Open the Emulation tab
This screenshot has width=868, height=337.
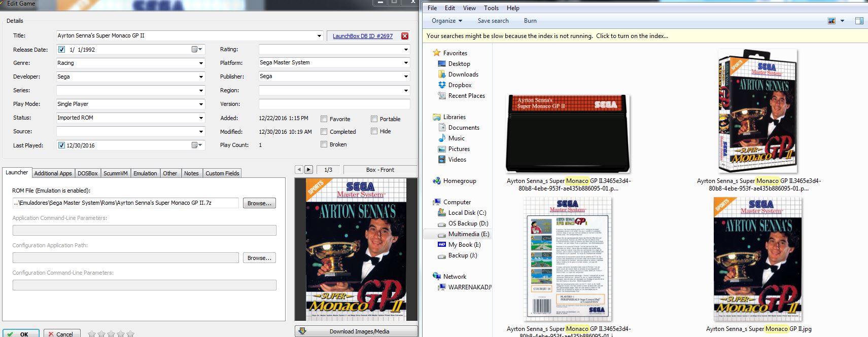(x=145, y=173)
